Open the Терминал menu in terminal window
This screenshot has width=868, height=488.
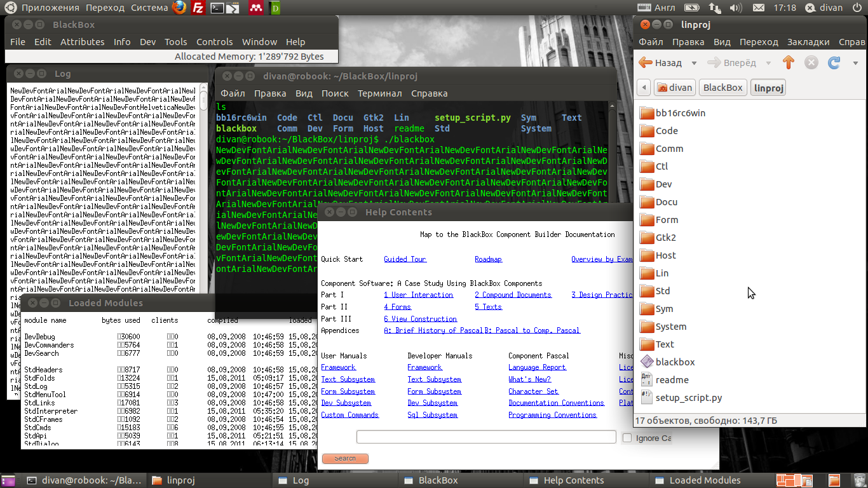[379, 93]
